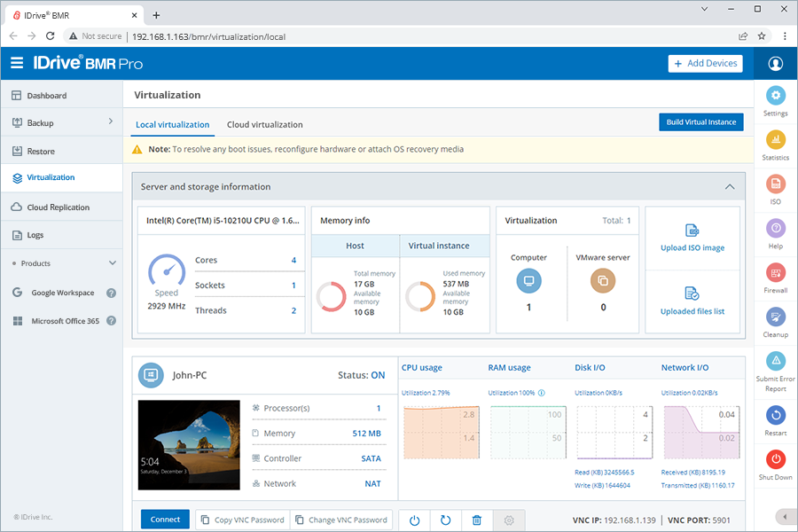
Task: Click RAM usage info icon
Action: click(542, 393)
